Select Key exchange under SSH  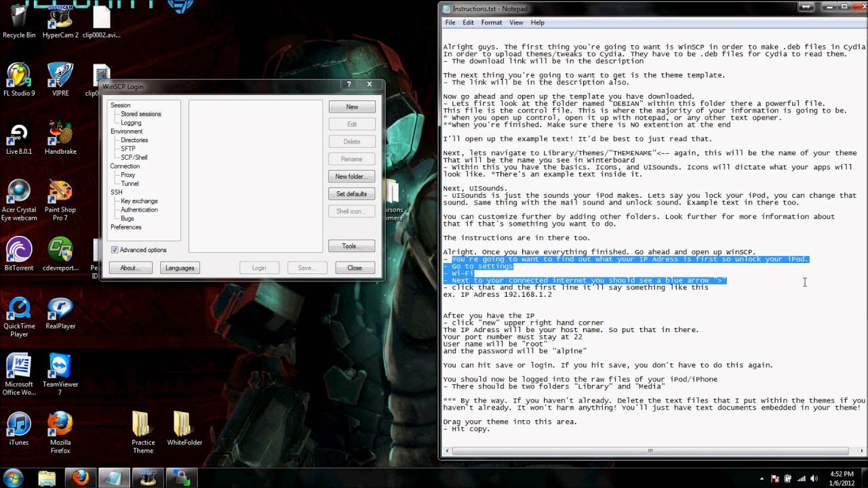[139, 201]
